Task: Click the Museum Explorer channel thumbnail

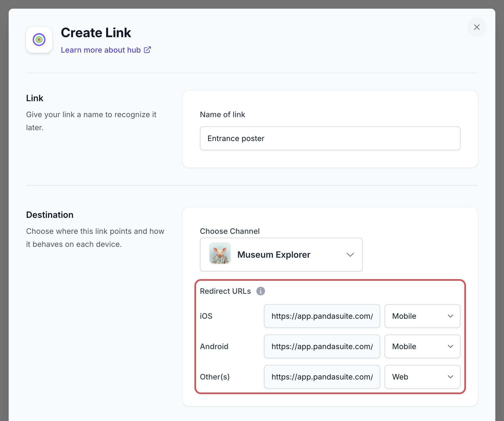Action: click(220, 253)
